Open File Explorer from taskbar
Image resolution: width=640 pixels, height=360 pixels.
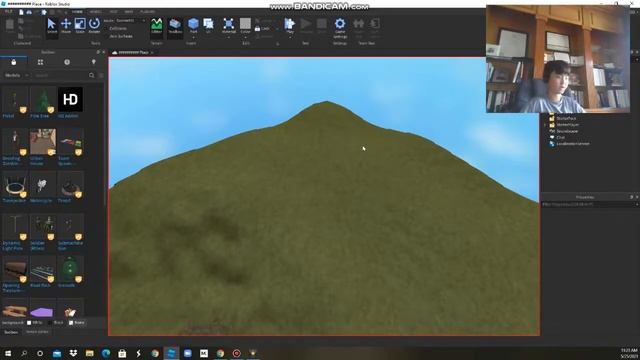(89, 353)
